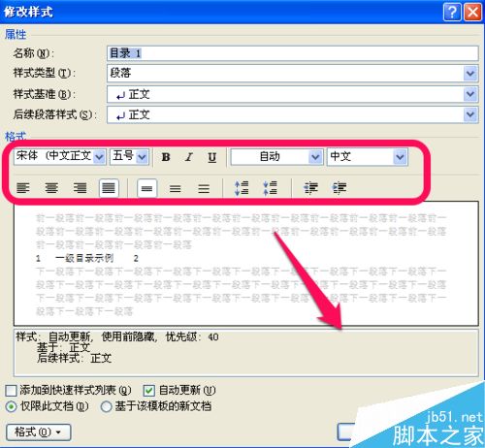The image size is (485, 448).
Task: Open the 格式 button menu
Action: click(39, 432)
